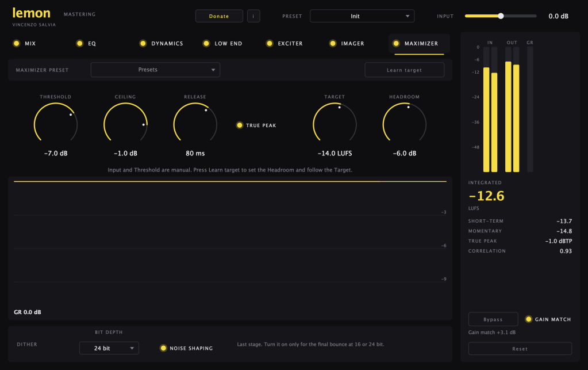The height and width of the screenshot is (370, 588).
Task: Switch to the DYNAMICS tab
Action: click(x=167, y=44)
